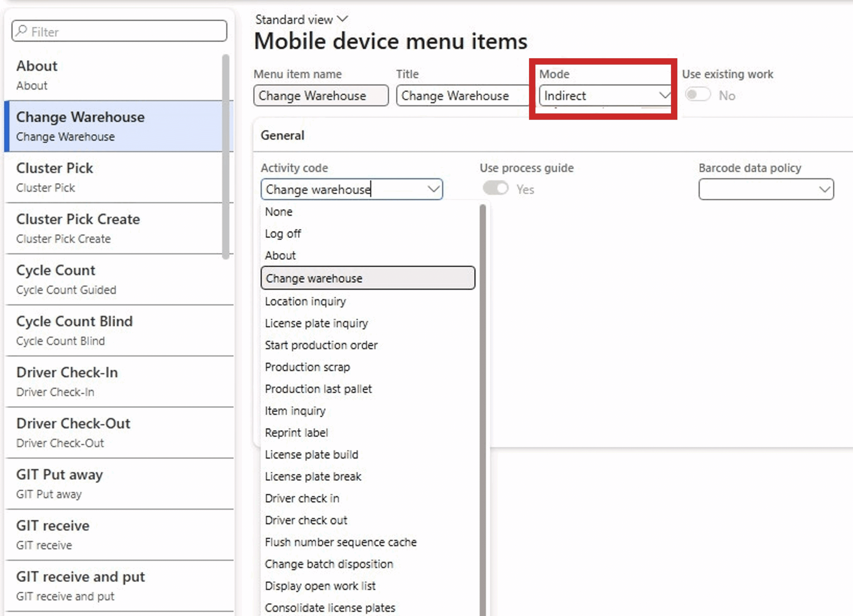Click the Filter search magnifier icon

point(22,31)
